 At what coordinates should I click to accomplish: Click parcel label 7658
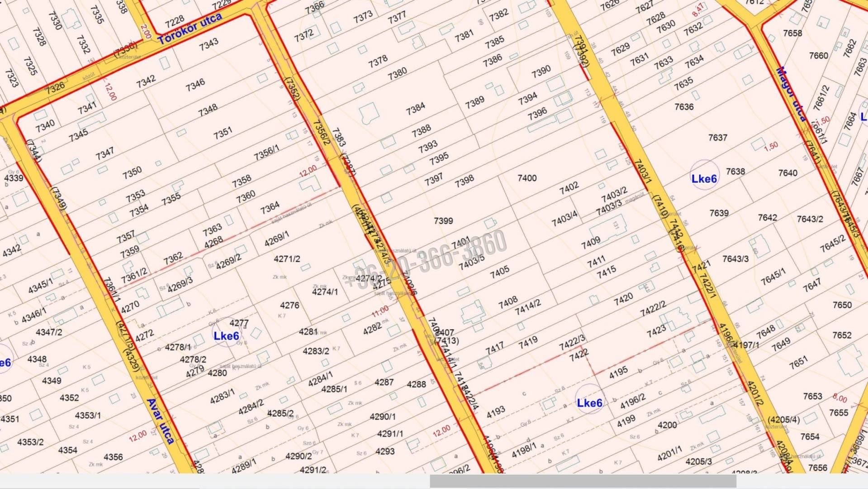coord(792,34)
